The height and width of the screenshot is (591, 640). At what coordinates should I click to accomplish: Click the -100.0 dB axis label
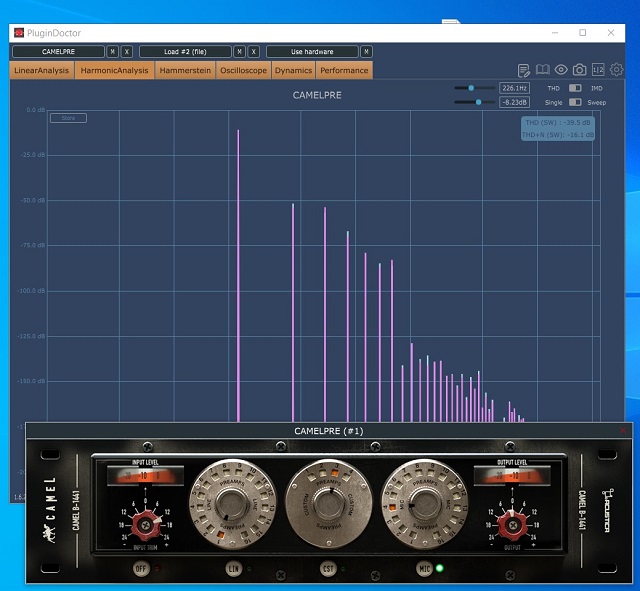(31, 291)
